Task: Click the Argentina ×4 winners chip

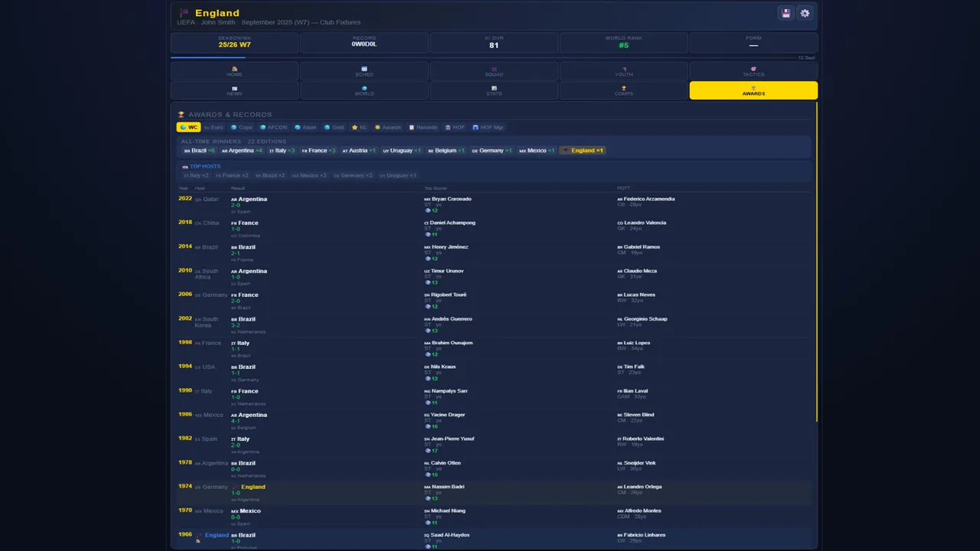Action: pyautogui.click(x=242, y=151)
